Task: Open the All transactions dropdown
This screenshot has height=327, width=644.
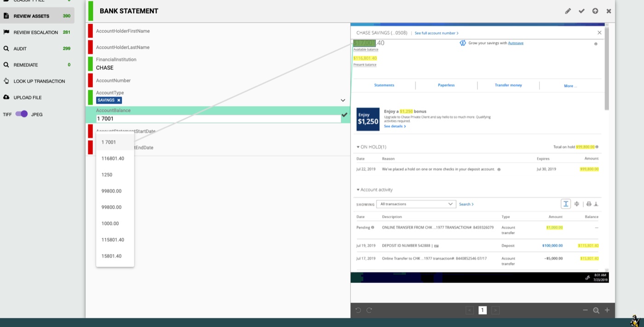Action: pyautogui.click(x=416, y=204)
